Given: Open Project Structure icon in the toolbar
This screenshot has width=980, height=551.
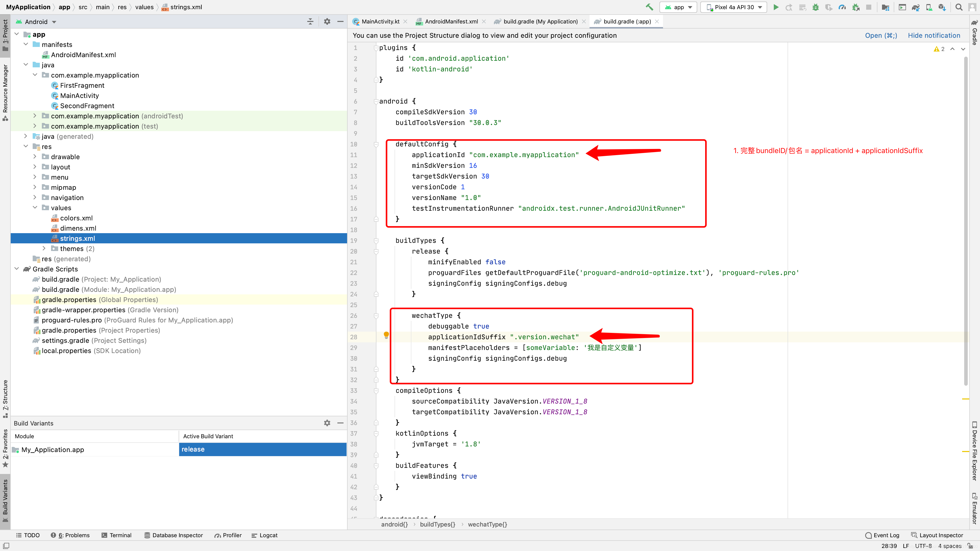Looking at the screenshot, I should pyautogui.click(x=885, y=7).
